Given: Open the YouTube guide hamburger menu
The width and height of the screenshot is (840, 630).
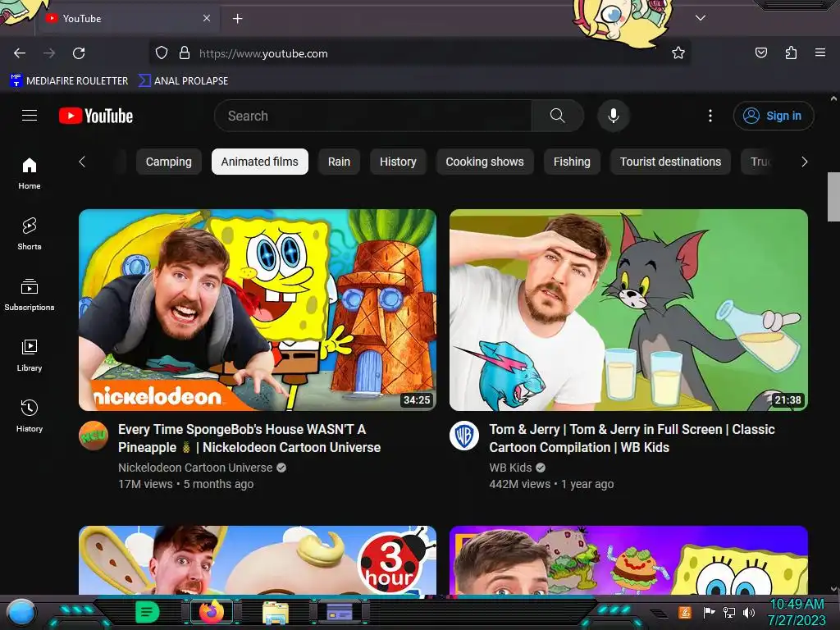Looking at the screenshot, I should tap(30, 115).
